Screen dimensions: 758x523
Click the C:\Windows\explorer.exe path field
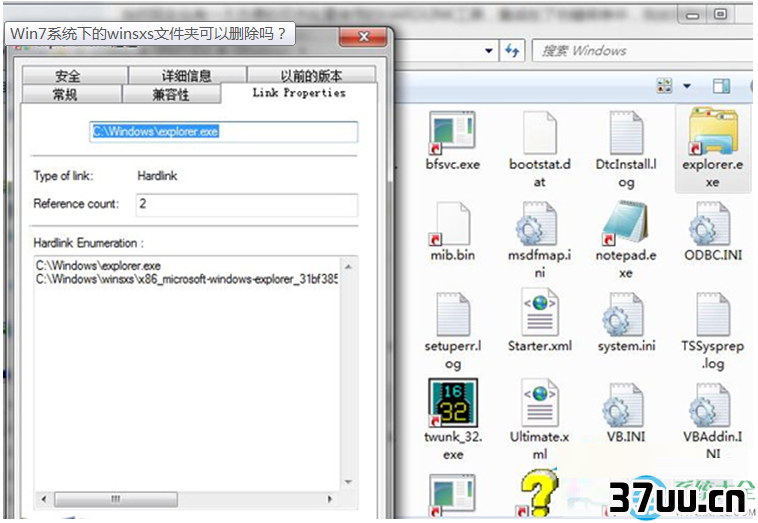[x=223, y=131]
